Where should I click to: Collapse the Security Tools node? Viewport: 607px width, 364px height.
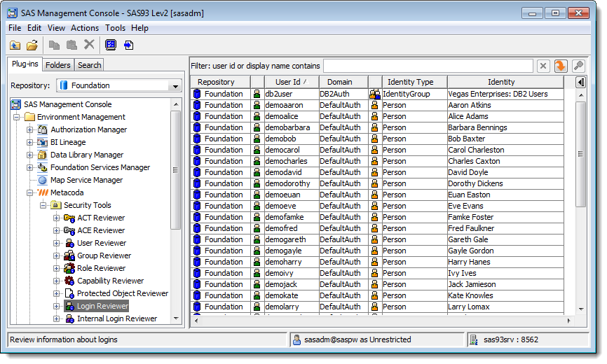click(43, 205)
